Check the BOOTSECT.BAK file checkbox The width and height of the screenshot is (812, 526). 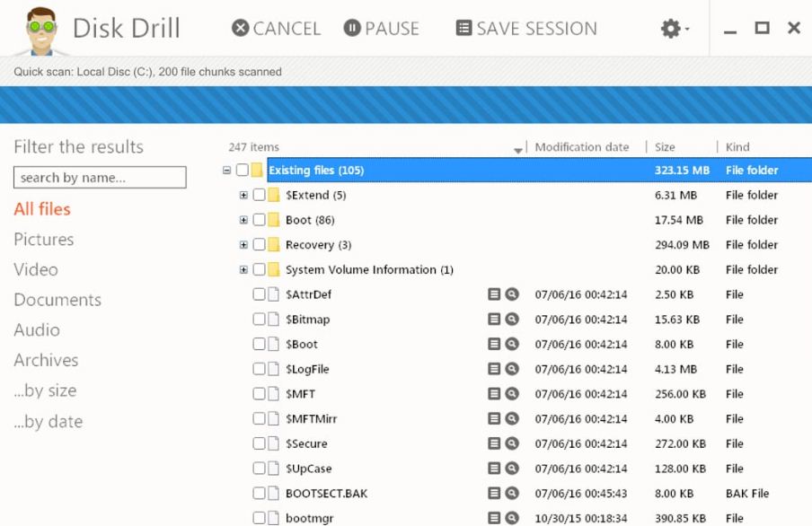click(259, 494)
